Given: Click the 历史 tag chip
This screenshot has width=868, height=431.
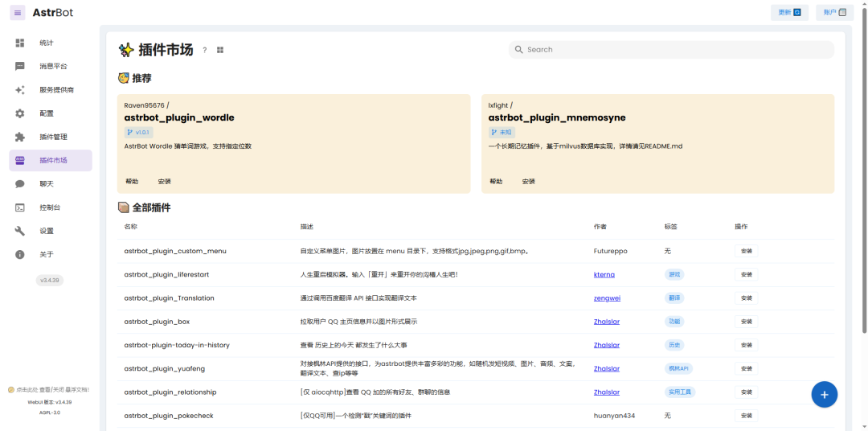Looking at the screenshot, I should [x=674, y=345].
